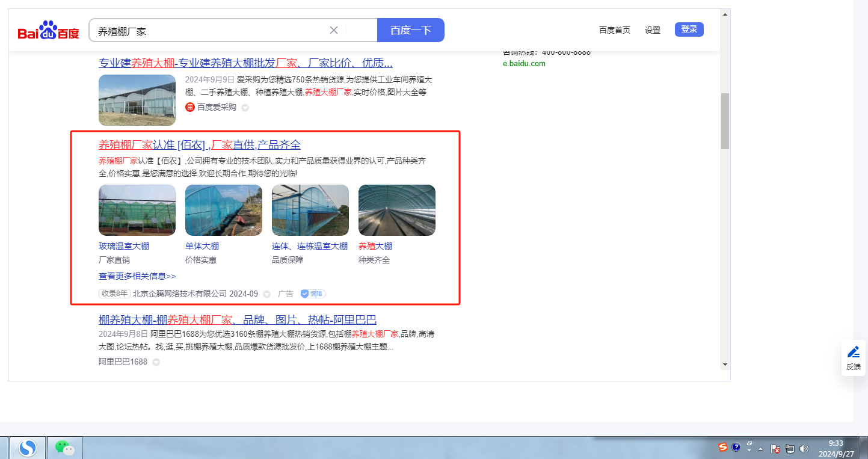This screenshot has width=868, height=459.
Task: Open the e.baidu.com link
Action: point(524,64)
